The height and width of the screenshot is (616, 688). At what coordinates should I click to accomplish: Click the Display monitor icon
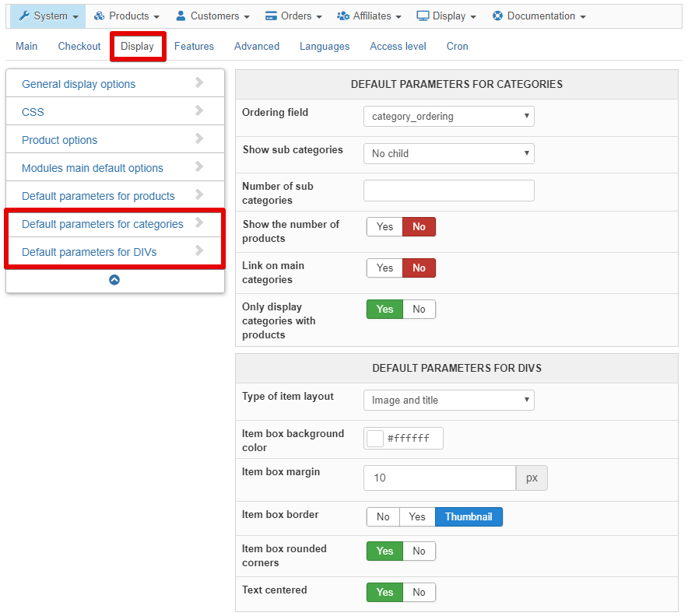(423, 16)
